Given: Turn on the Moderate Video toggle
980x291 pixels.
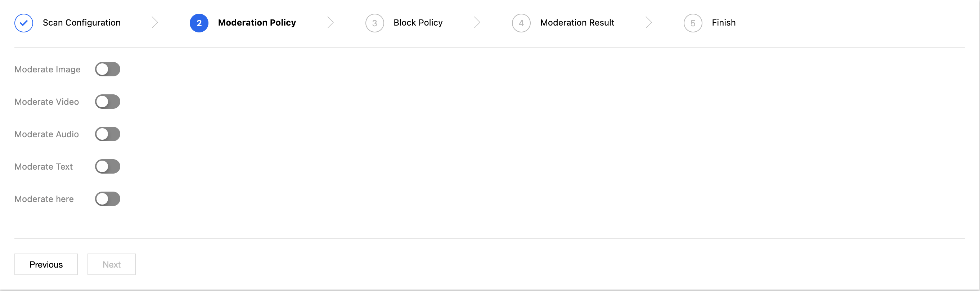Looking at the screenshot, I should [108, 102].
